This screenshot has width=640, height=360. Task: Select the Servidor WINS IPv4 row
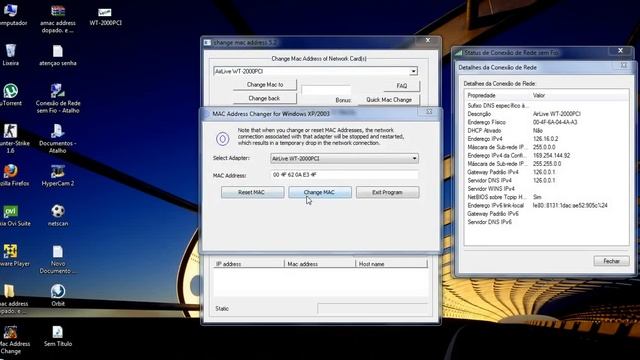[546, 189]
